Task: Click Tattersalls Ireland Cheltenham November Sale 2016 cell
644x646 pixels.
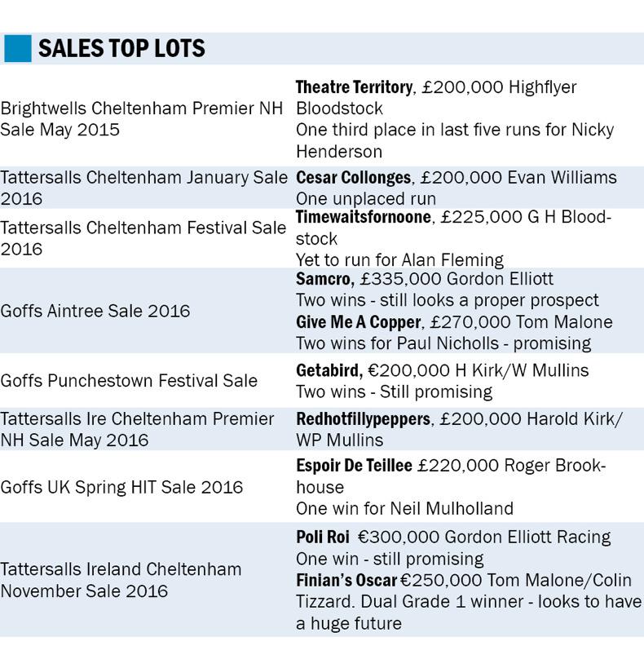Action: (x=121, y=580)
